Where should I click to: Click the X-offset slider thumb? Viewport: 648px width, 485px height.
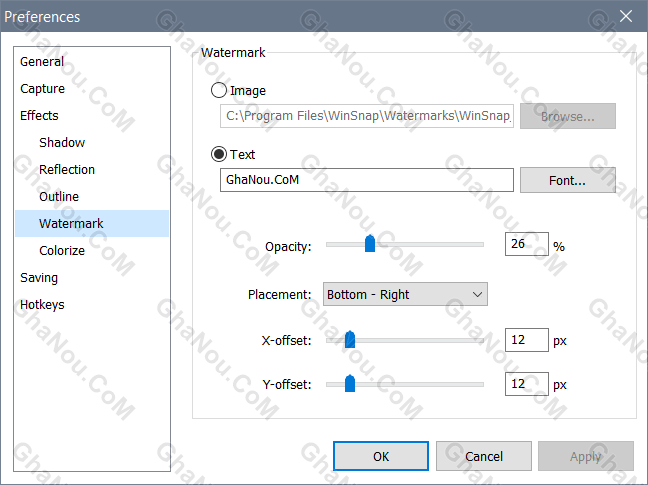coord(350,340)
